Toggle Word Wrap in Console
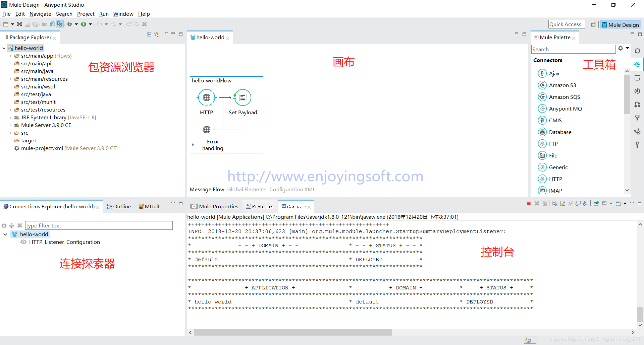This screenshot has height=345, width=644. pyautogui.click(x=570, y=203)
